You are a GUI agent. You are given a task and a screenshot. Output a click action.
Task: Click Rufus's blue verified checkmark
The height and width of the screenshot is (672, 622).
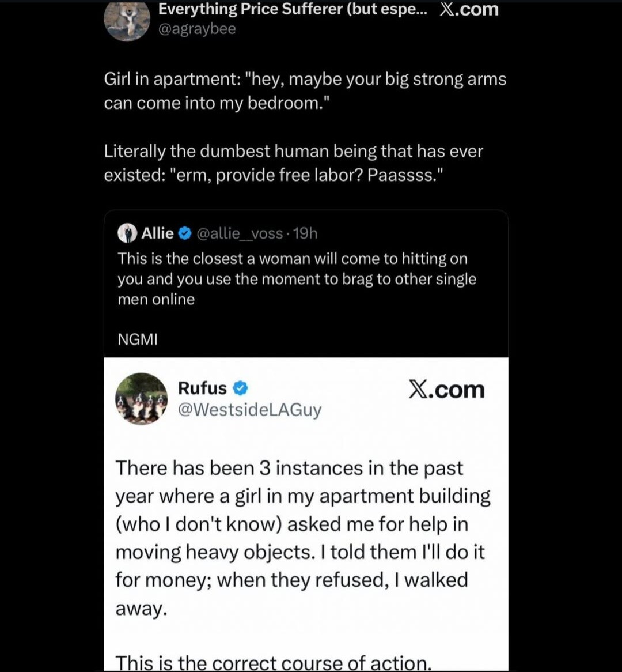240,388
